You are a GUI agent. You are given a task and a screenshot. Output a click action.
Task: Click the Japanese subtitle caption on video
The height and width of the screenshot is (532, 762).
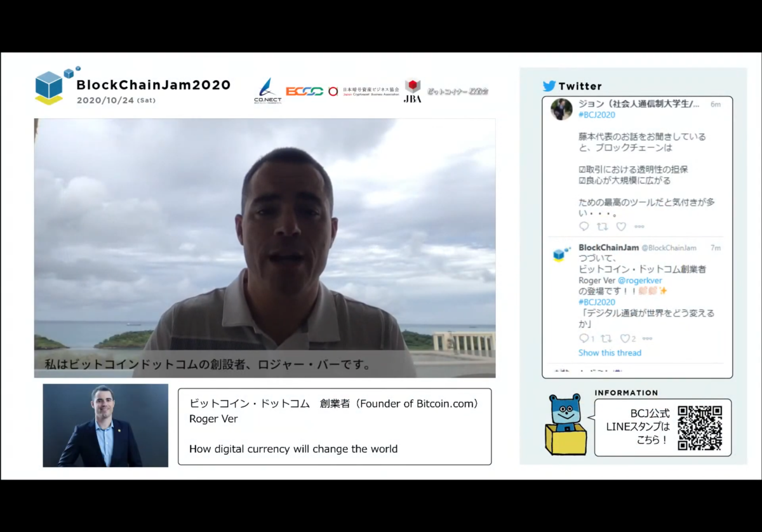pyautogui.click(x=208, y=366)
